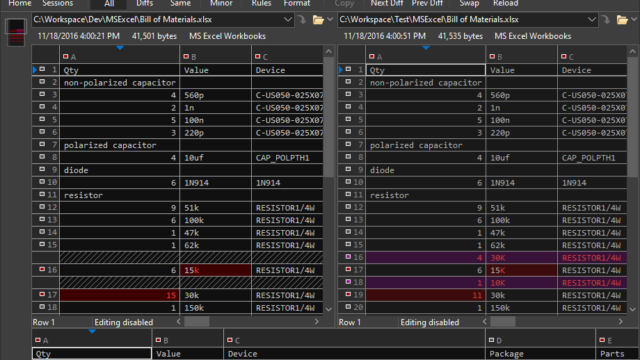Screen dimensions: 640x360
Task: Swap the left and right sides
Action: point(469,4)
